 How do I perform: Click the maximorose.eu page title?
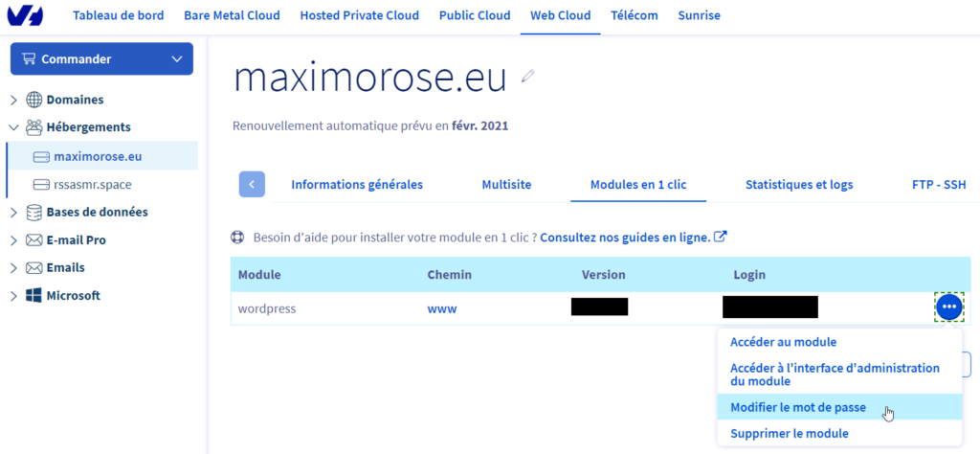coord(370,79)
